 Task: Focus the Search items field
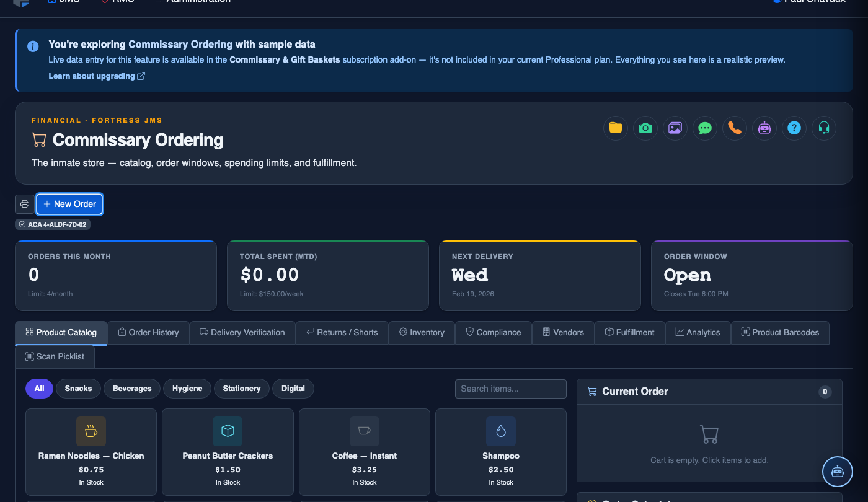point(511,389)
